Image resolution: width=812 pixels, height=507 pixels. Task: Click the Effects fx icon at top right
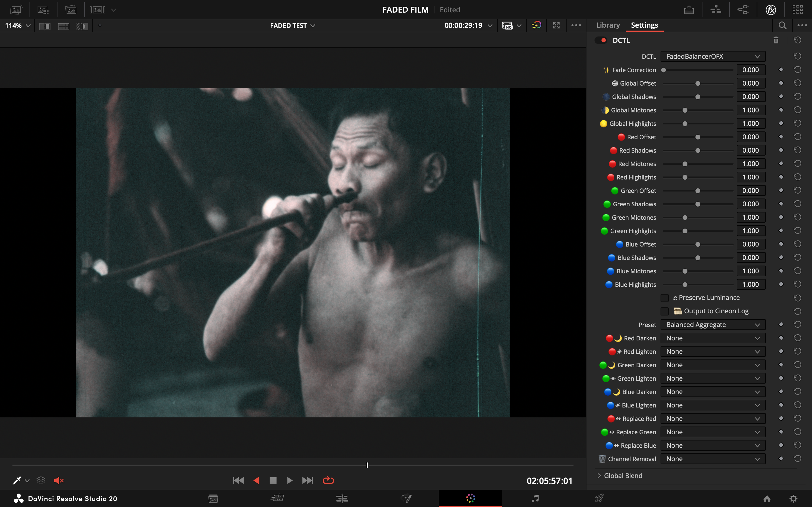pos(771,10)
